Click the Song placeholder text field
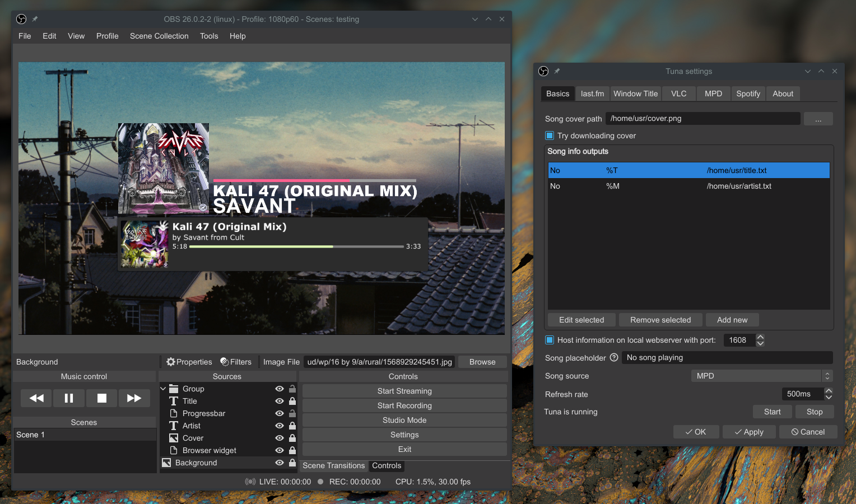The height and width of the screenshot is (504, 856). point(727,357)
